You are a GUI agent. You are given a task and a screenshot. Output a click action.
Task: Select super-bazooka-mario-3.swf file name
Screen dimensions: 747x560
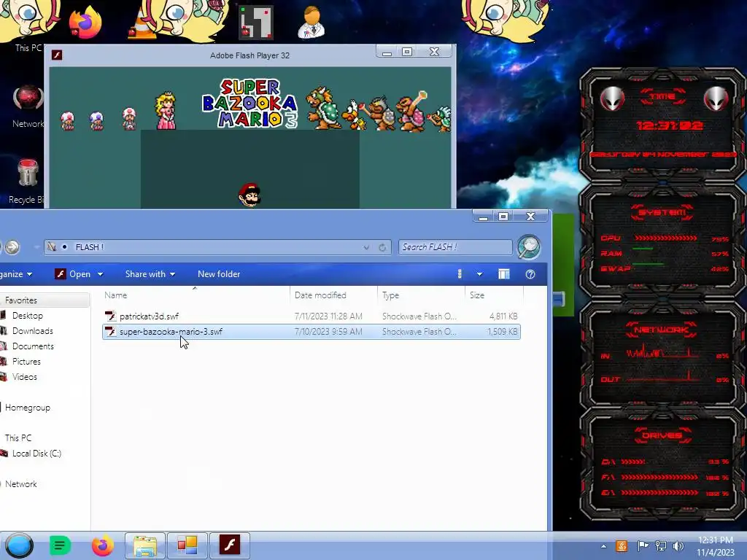(171, 332)
